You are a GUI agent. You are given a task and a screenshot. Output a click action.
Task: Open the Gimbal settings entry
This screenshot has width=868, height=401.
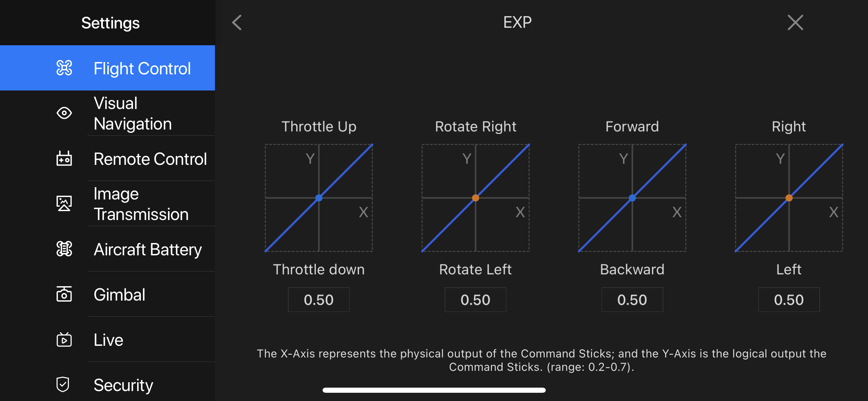(x=108, y=294)
